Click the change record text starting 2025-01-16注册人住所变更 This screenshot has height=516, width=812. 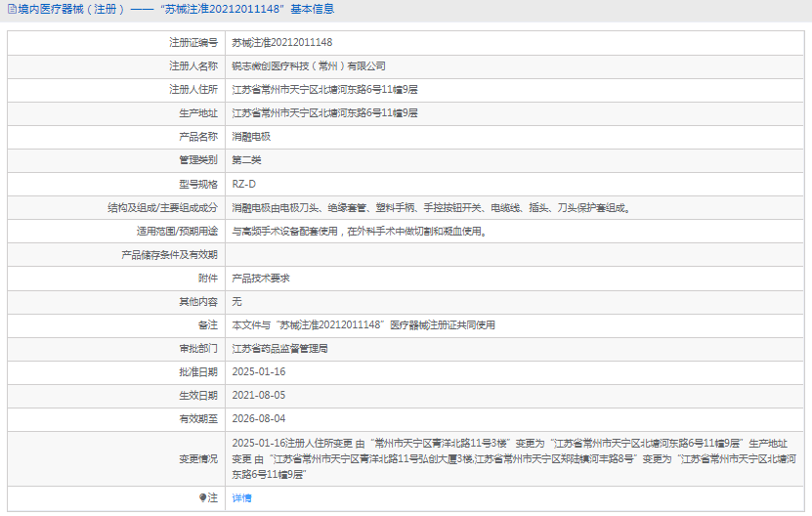514,459
